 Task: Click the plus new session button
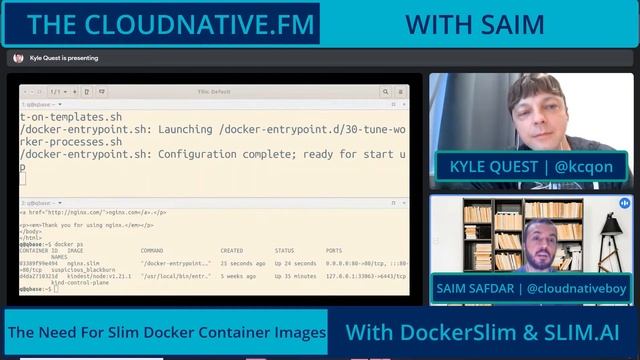pos(75,92)
